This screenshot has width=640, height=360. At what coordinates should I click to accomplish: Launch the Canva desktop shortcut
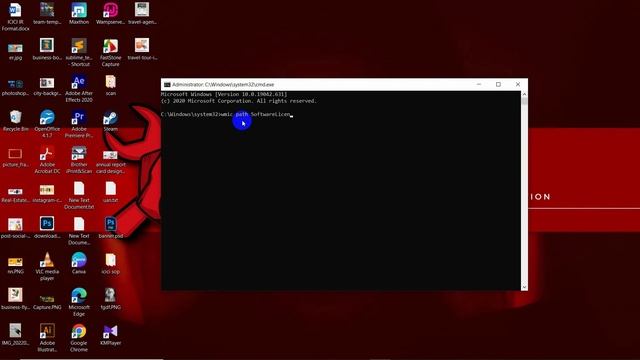(79, 260)
